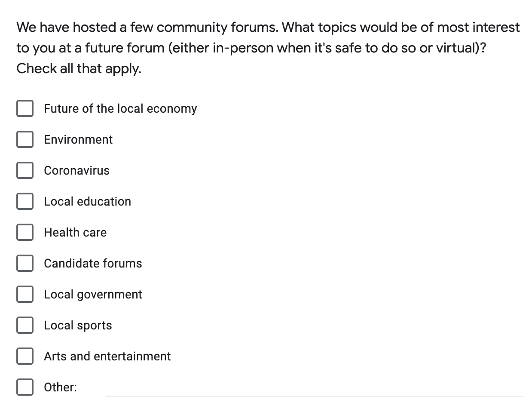532x406 pixels.
Task: Check the Local sports box
Action: pyautogui.click(x=25, y=325)
